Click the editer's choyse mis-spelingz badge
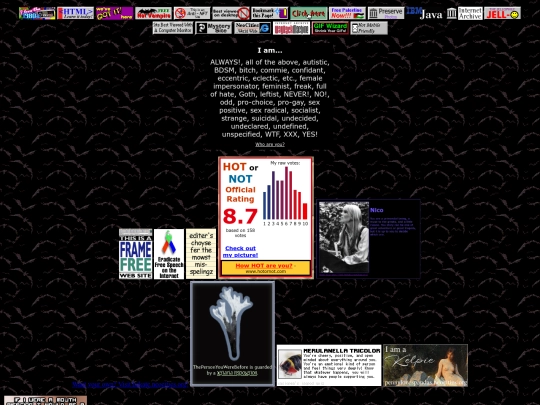The image size is (540, 405). pos(201,253)
